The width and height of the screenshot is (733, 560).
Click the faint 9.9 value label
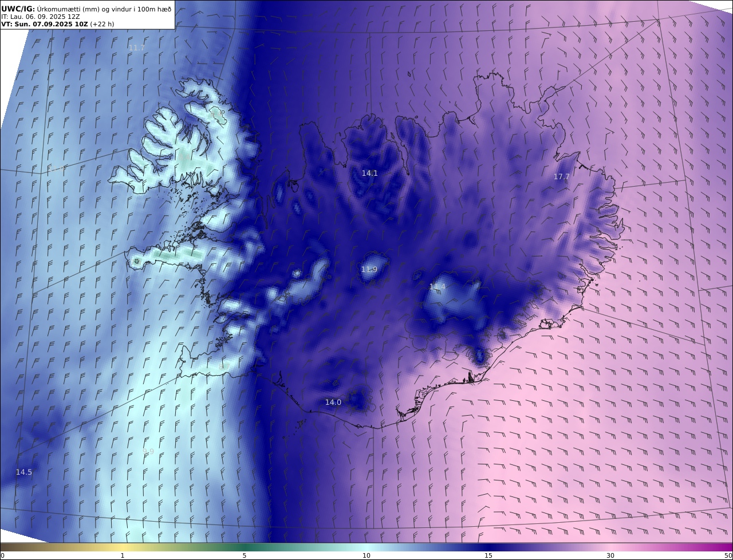[148, 452]
